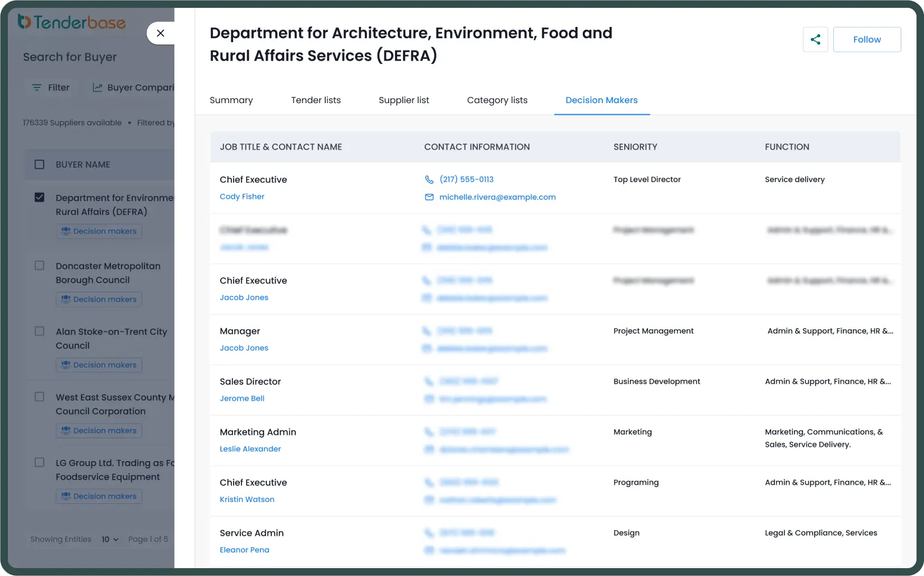Check the Doncaster Metropolitan Borough Council checkbox
Viewport: 924px width, 576px height.
[x=39, y=266]
